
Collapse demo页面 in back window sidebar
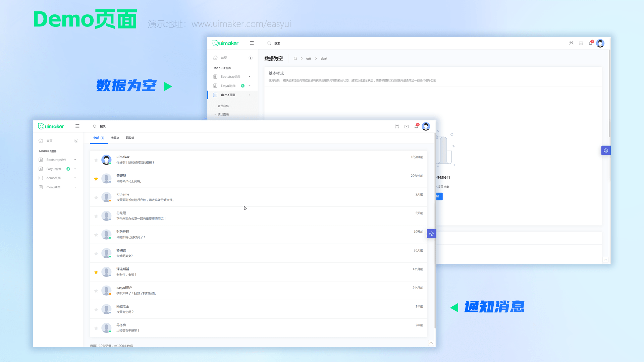(x=228, y=95)
